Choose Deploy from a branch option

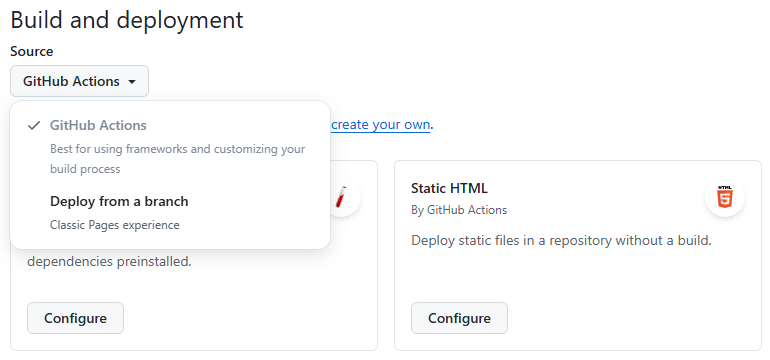[x=170, y=213]
